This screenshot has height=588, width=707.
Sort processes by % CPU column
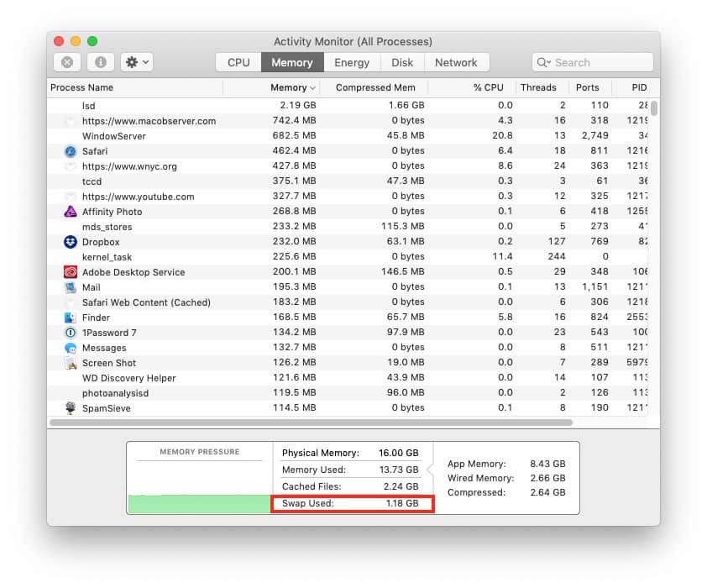click(488, 87)
